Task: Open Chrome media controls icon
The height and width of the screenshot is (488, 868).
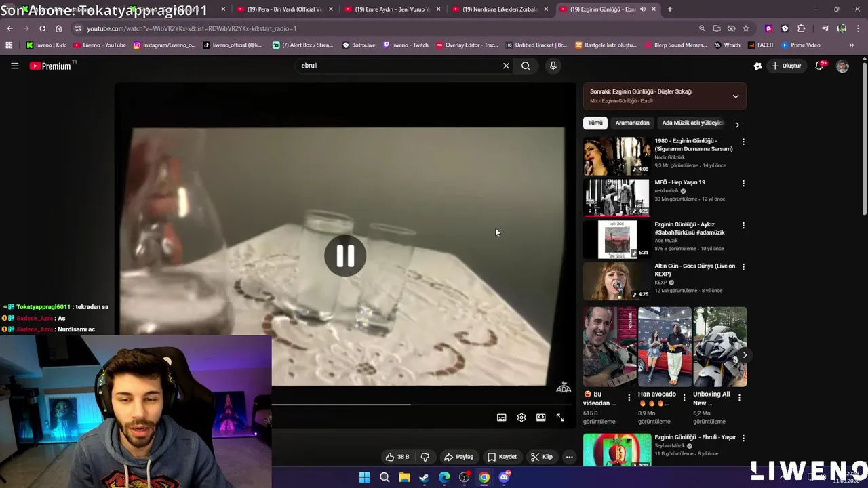Action: tap(825, 28)
